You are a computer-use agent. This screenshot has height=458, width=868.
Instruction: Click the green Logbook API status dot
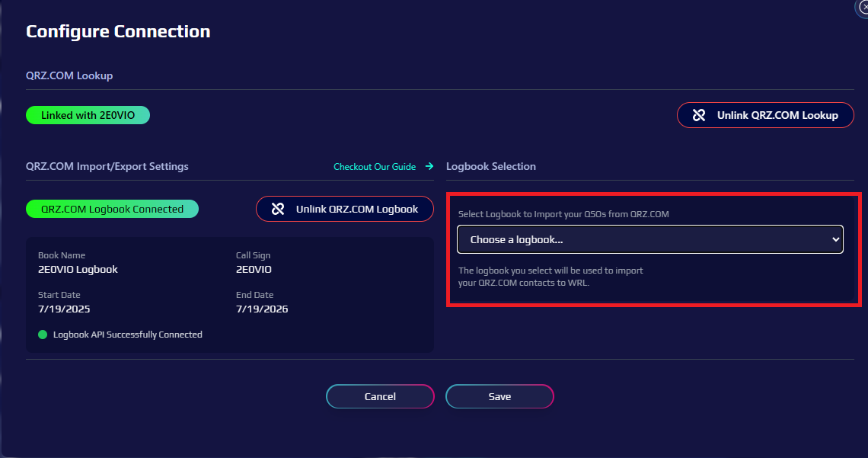43,335
